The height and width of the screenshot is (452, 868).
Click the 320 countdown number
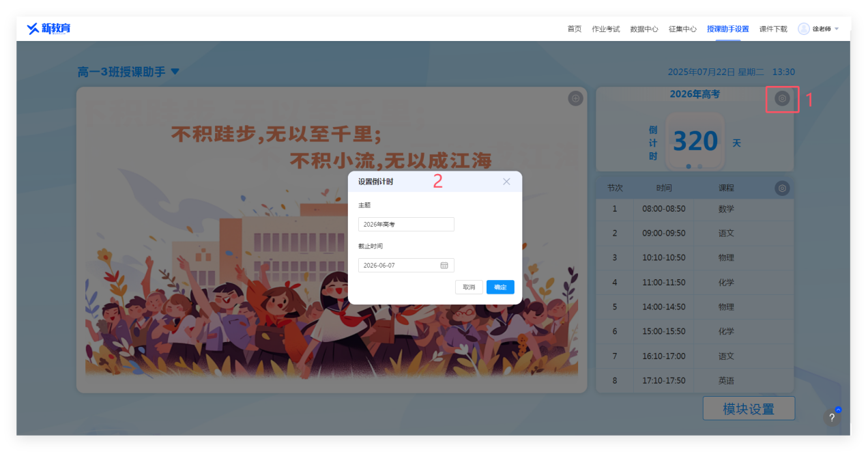pos(695,141)
